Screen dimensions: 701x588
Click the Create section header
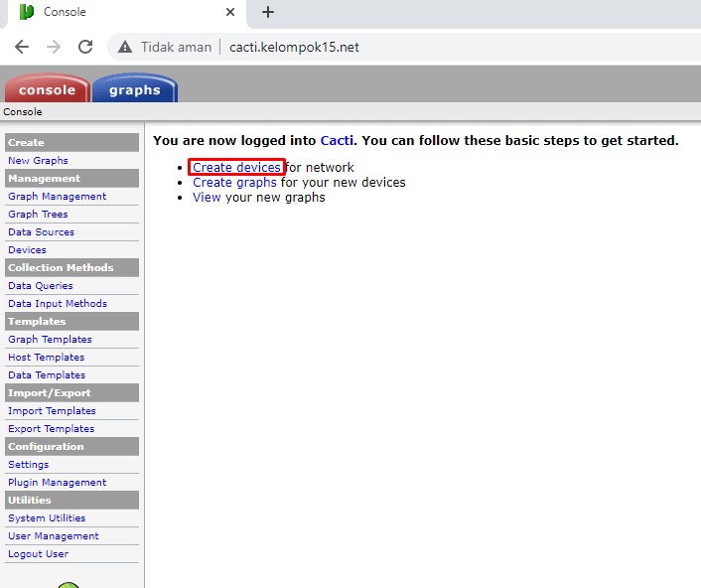click(x=71, y=143)
